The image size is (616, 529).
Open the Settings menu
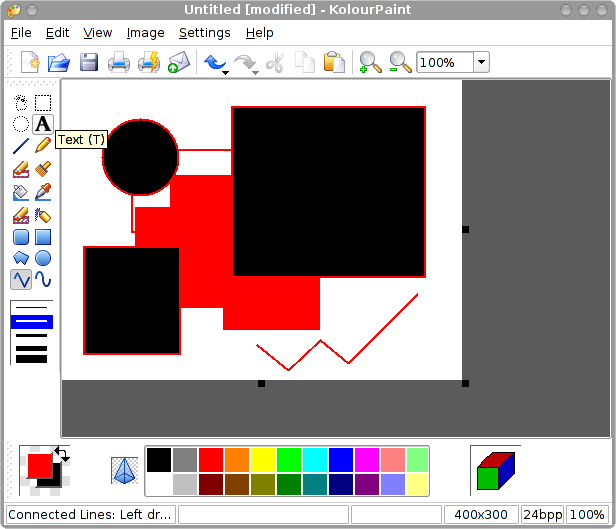pyautogui.click(x=204, y=33)
